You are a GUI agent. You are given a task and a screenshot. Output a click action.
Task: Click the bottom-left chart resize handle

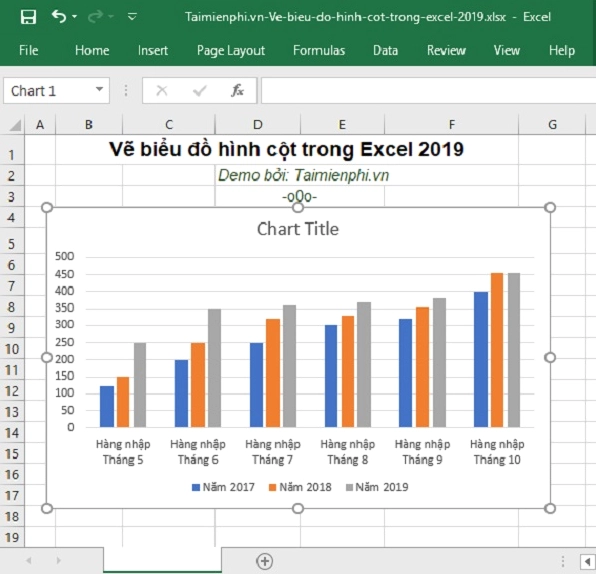coord(47,508)
